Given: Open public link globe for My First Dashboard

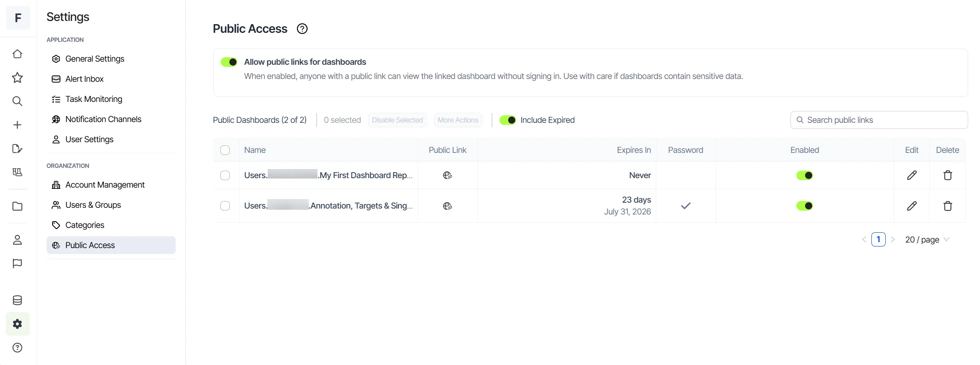Looking at the screenshot, I should (x=447, y=175).
